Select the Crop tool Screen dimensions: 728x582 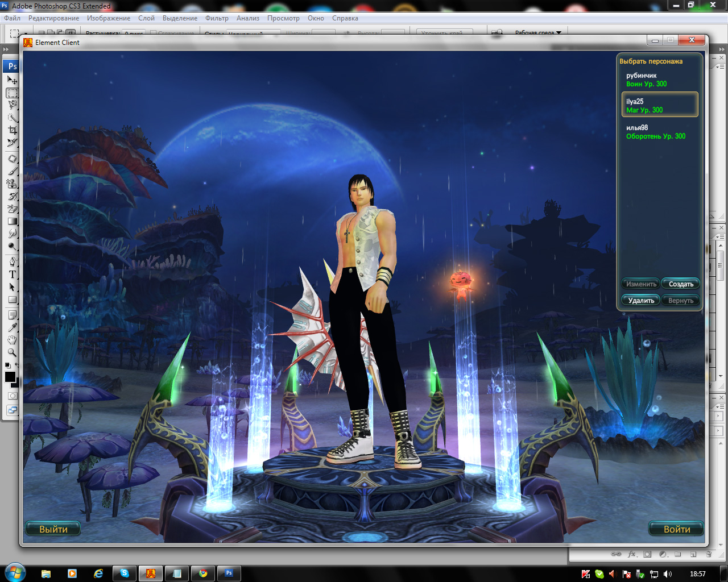point(12,130)
